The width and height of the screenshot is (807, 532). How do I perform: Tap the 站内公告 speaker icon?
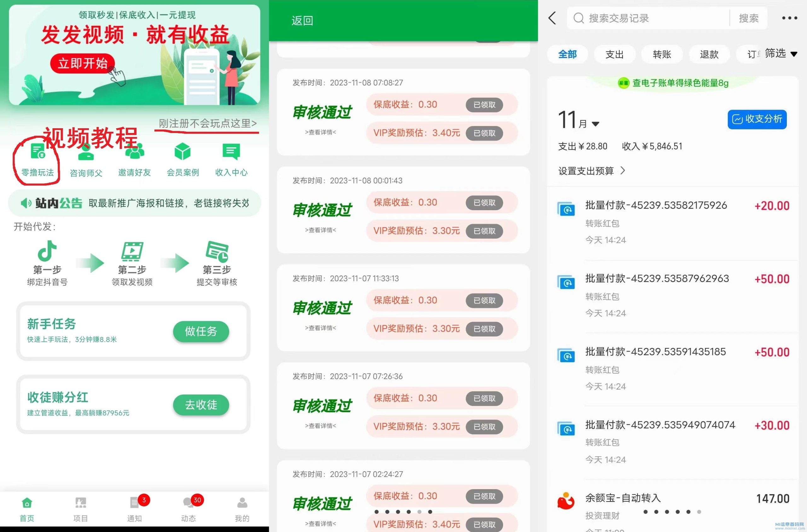click(x=26, y=203)
